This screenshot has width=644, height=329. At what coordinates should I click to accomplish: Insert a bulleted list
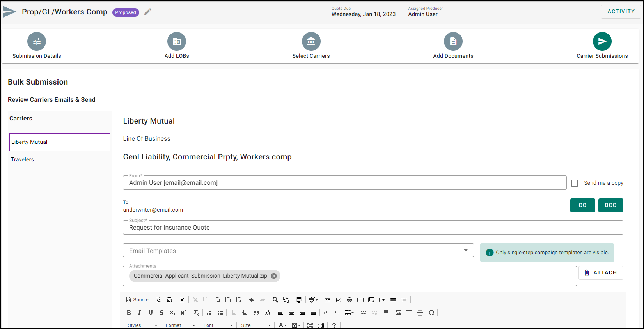click(220, 313)
